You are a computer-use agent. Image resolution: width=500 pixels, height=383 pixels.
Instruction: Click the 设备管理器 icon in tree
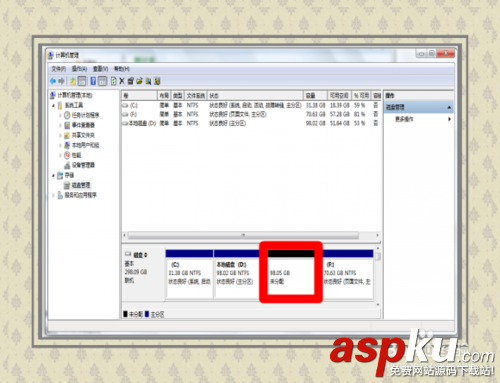[67, 165]
